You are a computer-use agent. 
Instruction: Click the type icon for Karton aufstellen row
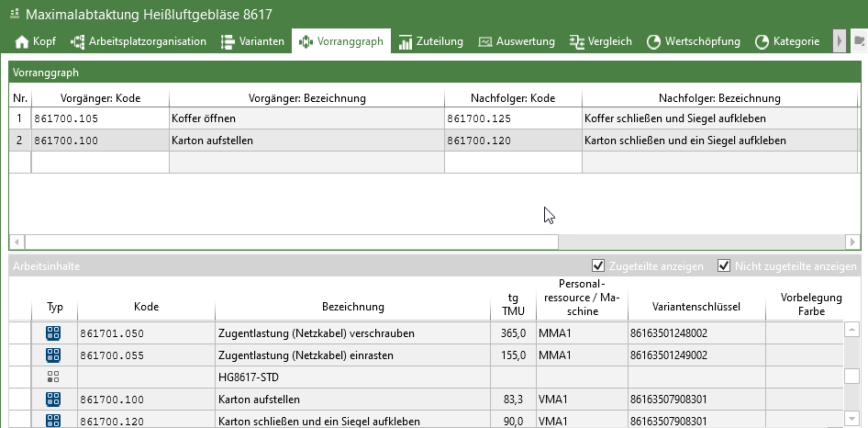point(53,400)
